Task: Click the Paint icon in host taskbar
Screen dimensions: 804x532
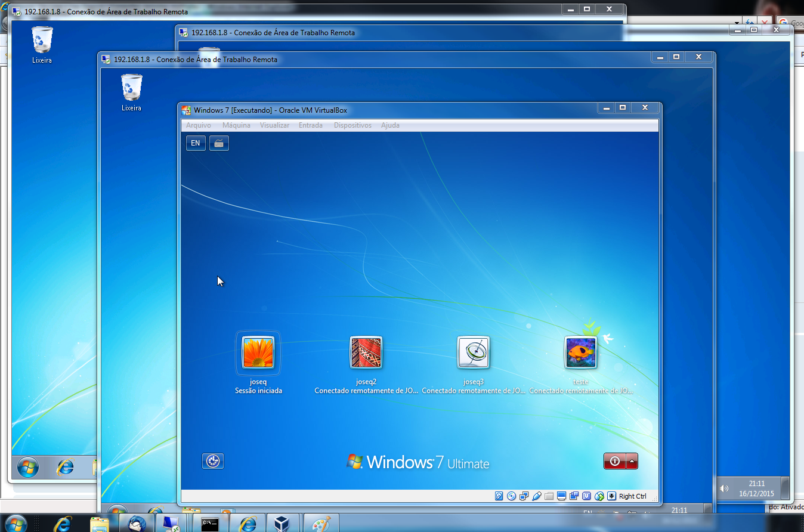Action: (x=321, y=524)
